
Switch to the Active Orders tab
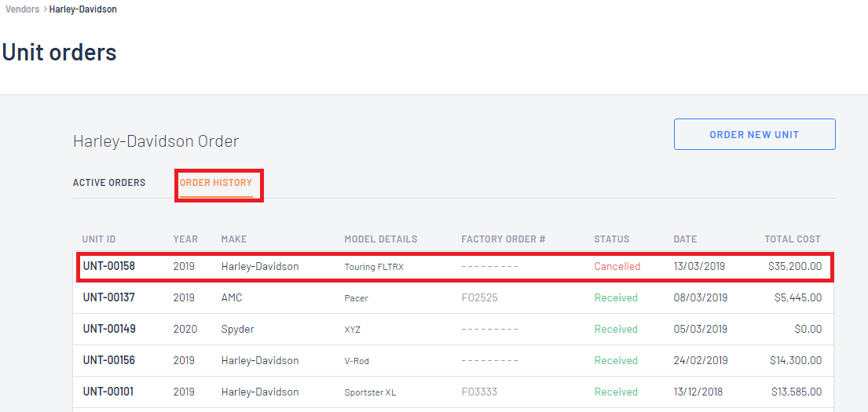(109, 183)
